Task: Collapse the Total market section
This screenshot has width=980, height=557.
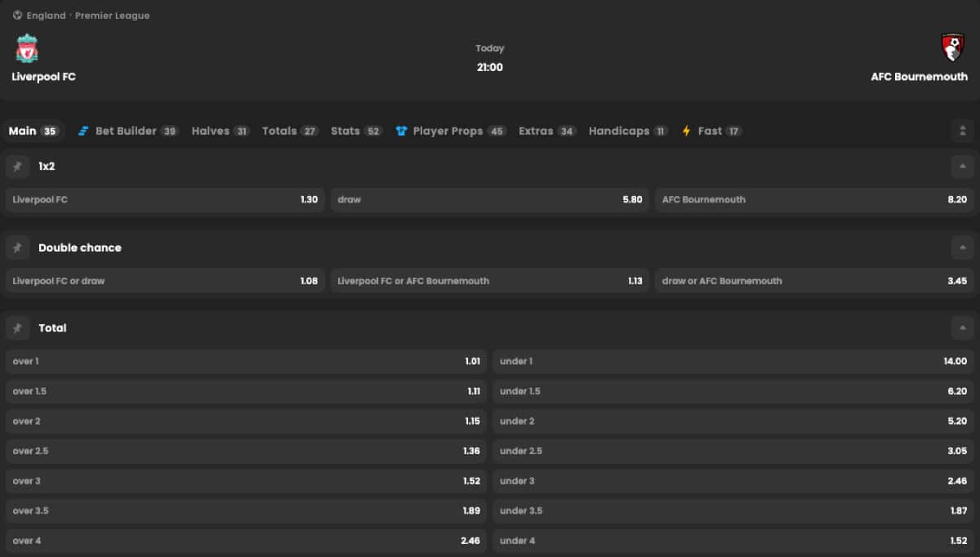Action: pos(963,328)
